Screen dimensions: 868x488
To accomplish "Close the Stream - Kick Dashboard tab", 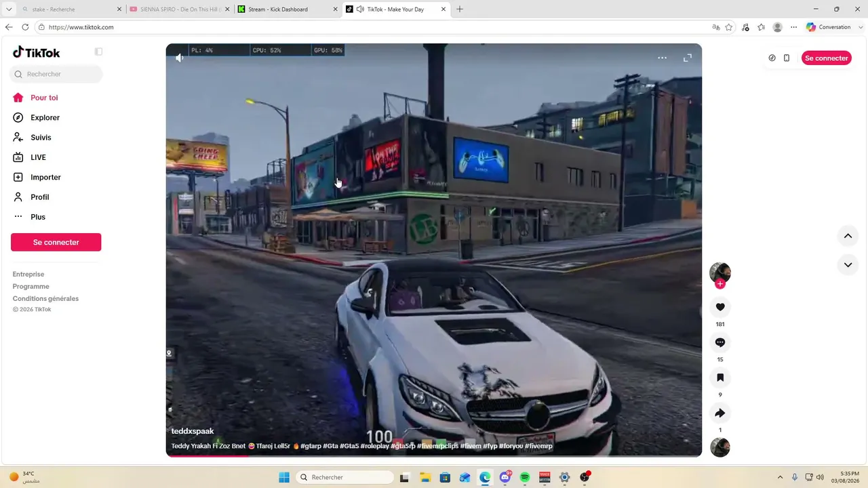I will (336, 9).
